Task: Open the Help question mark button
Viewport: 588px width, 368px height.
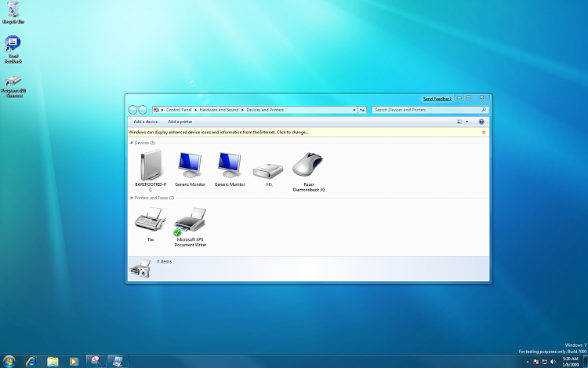Action: point(481,122)
